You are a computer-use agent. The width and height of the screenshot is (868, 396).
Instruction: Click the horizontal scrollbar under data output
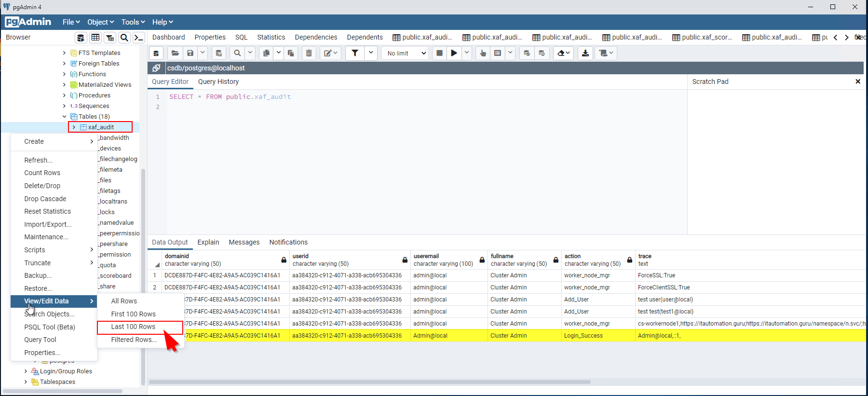pyautogui.click(x=370, y=382)
